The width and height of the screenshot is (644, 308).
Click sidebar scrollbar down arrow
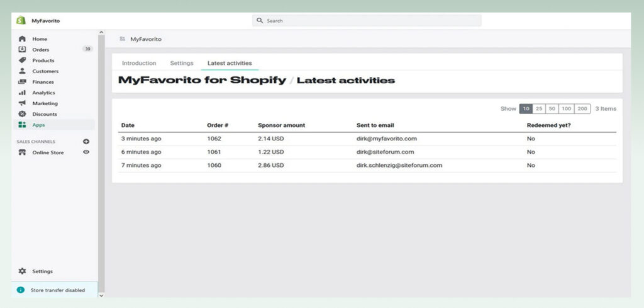tap(101, 295)
